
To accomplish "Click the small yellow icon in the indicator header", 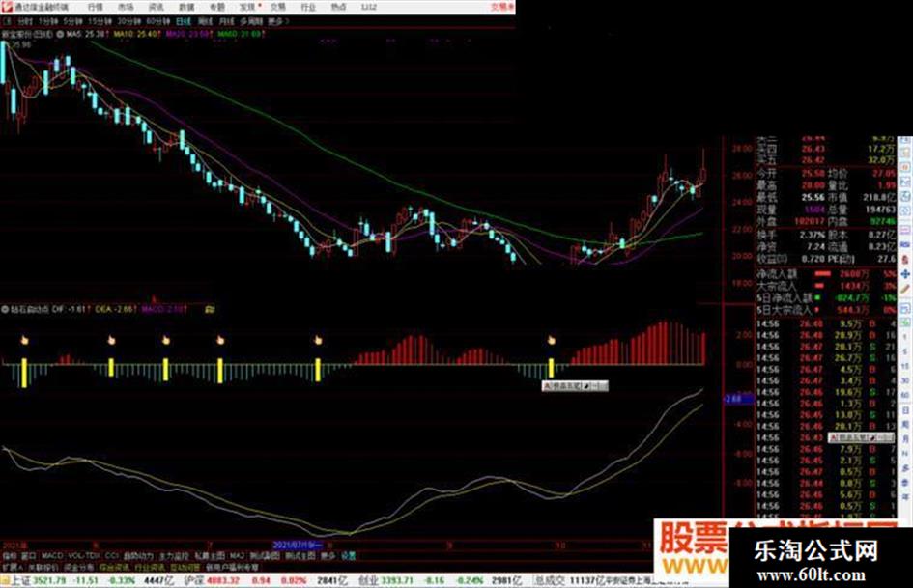I will pyautogui.click(x=211, y=309).
